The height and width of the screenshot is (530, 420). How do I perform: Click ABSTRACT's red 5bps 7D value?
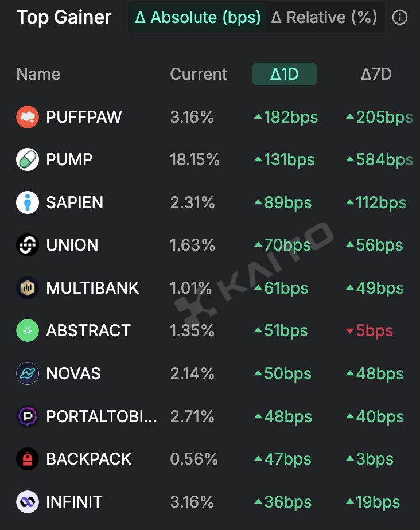click(370, 330)
